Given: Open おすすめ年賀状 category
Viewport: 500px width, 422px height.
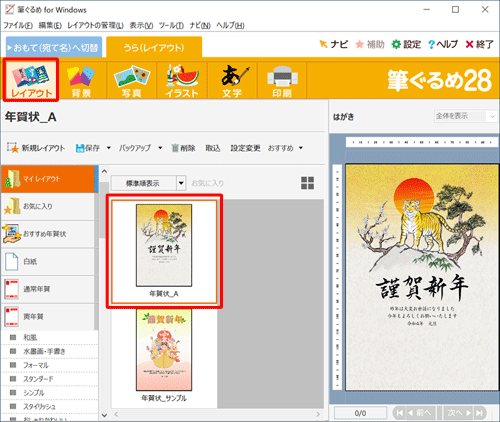Looking at the screenshot, I should pos(48,234).
